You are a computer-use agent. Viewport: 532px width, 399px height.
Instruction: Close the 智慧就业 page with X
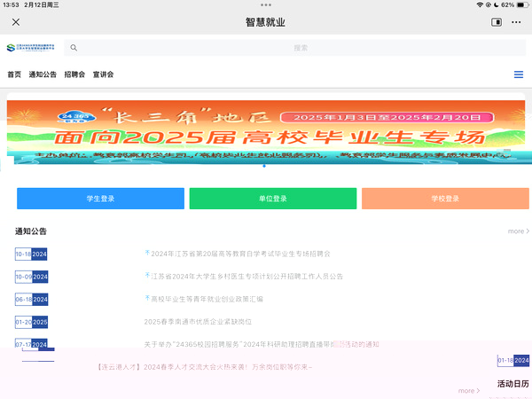point(16,21)
